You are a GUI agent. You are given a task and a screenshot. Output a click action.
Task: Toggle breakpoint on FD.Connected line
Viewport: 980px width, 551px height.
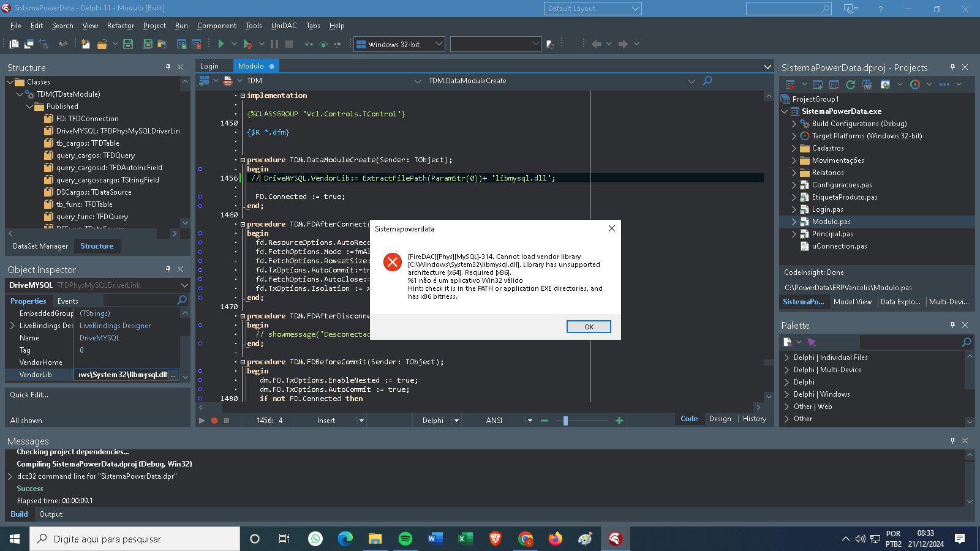click(200, 197)
